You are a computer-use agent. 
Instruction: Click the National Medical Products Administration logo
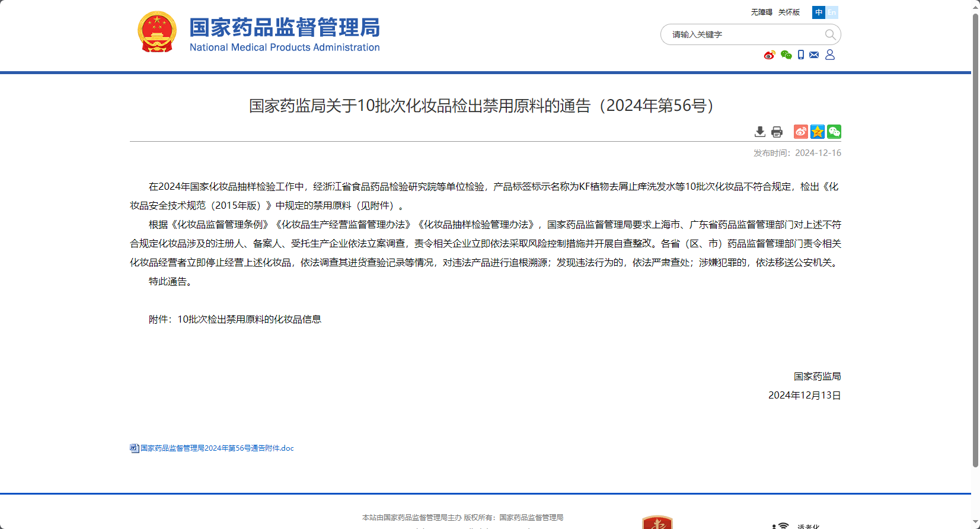[258, 32]
